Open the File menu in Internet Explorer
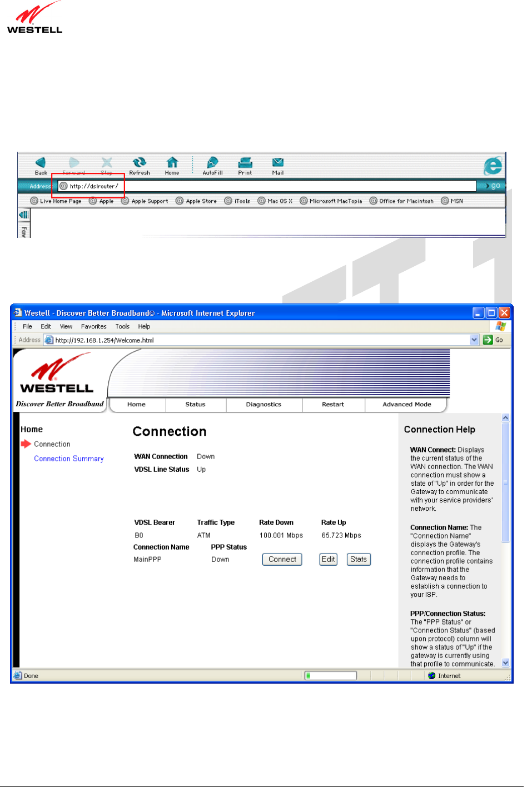Viewport: 532px width, 787px height. (27, 327)
